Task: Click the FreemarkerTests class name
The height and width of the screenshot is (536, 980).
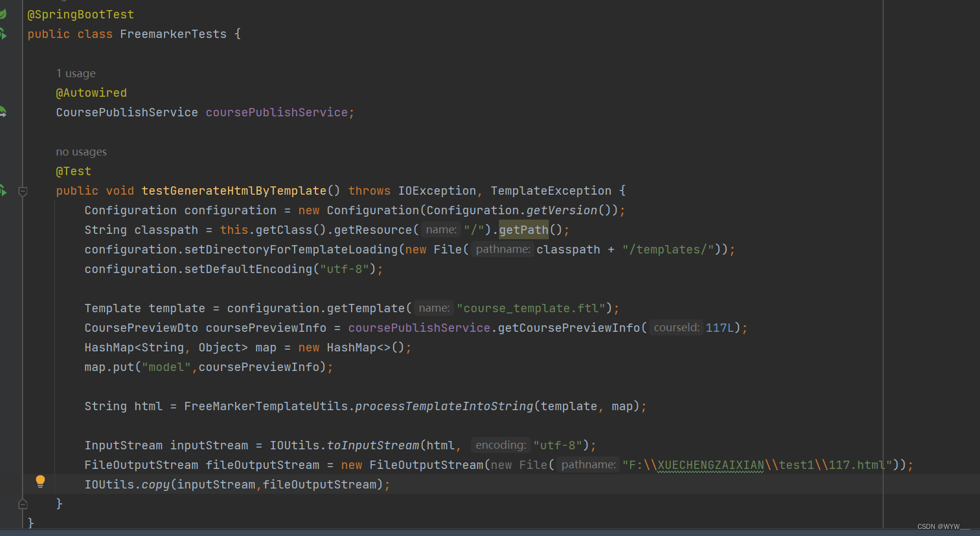Action: (x=173, y=34)
